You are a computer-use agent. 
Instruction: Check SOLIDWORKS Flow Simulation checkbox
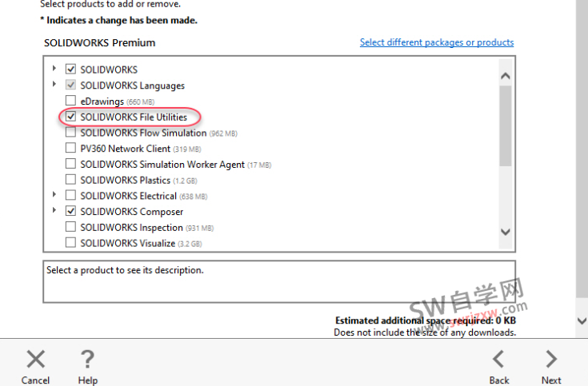[70, 133]
